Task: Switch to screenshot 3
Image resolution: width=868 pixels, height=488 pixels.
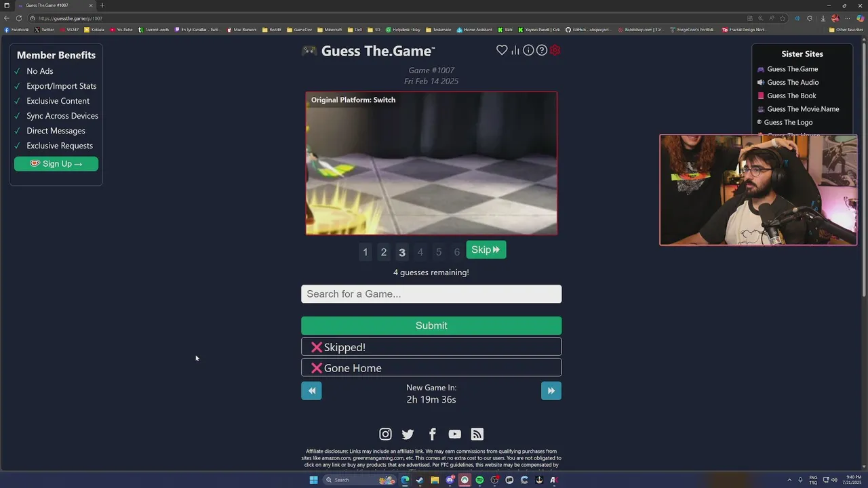Action: click(401, 252)
